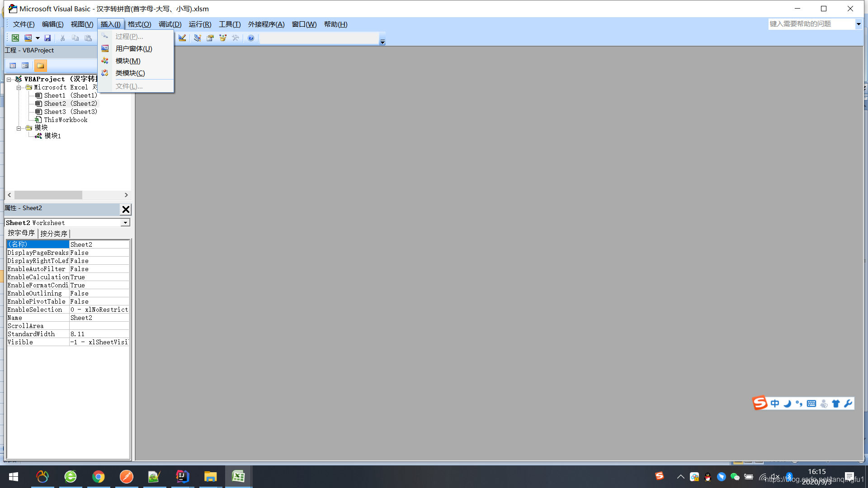Select 模块1 in the project tree
The image size is (868, 488).
pos(52,136)
